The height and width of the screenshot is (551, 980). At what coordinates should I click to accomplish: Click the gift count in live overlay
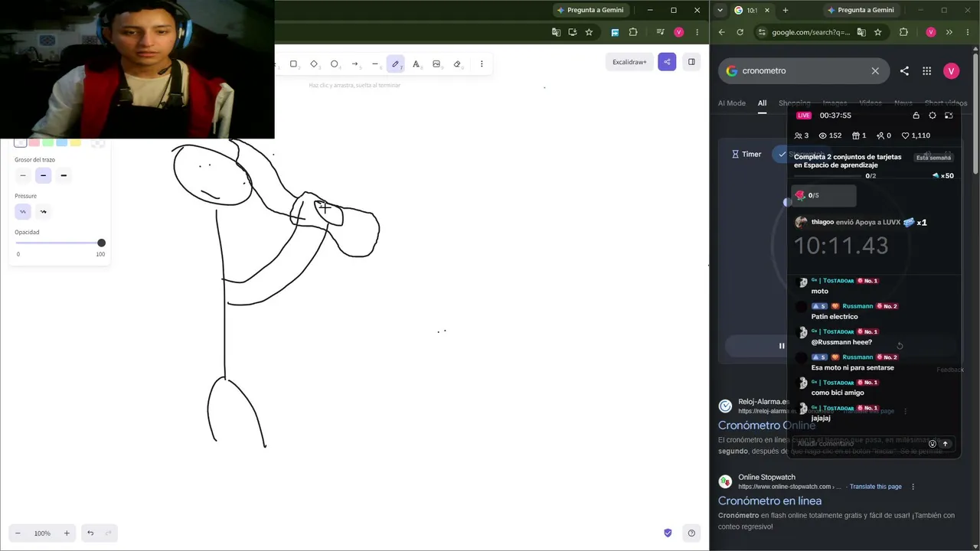click(859, 135)
